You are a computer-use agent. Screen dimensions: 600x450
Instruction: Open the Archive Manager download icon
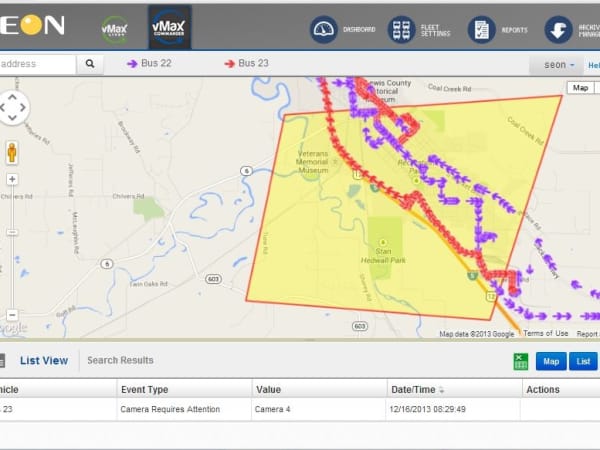pos(558,29)
